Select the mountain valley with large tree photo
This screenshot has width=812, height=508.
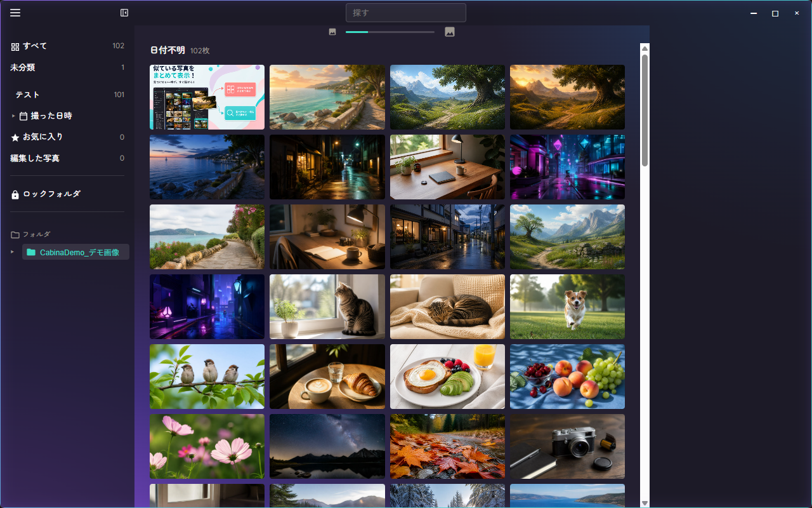[x=447, y=97]
